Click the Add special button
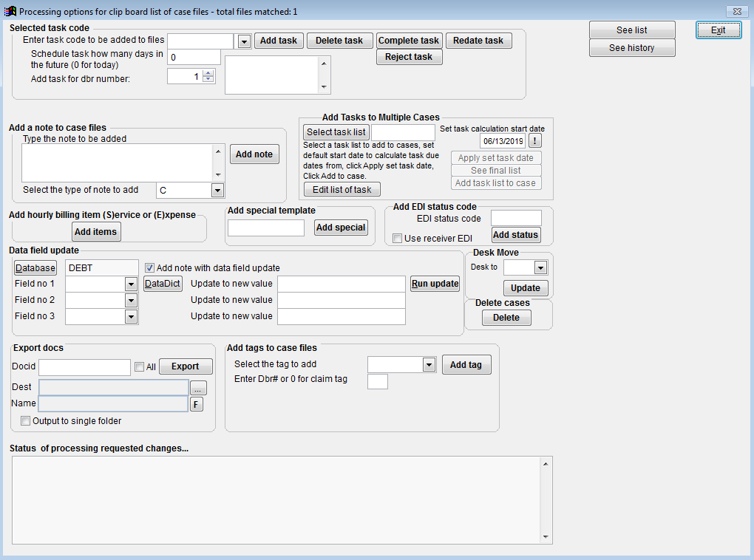The height and width of the screenshot is (560, 754). point(341,228)
